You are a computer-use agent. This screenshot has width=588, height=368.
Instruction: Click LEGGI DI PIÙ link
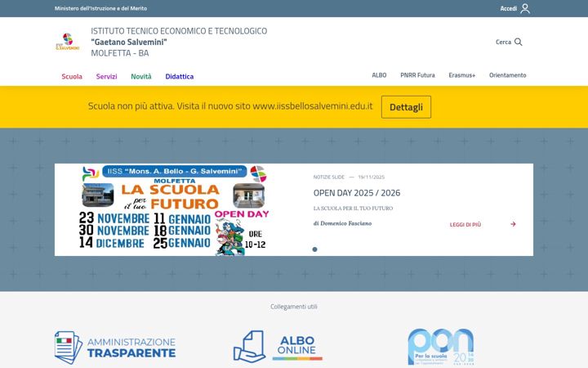465,225
